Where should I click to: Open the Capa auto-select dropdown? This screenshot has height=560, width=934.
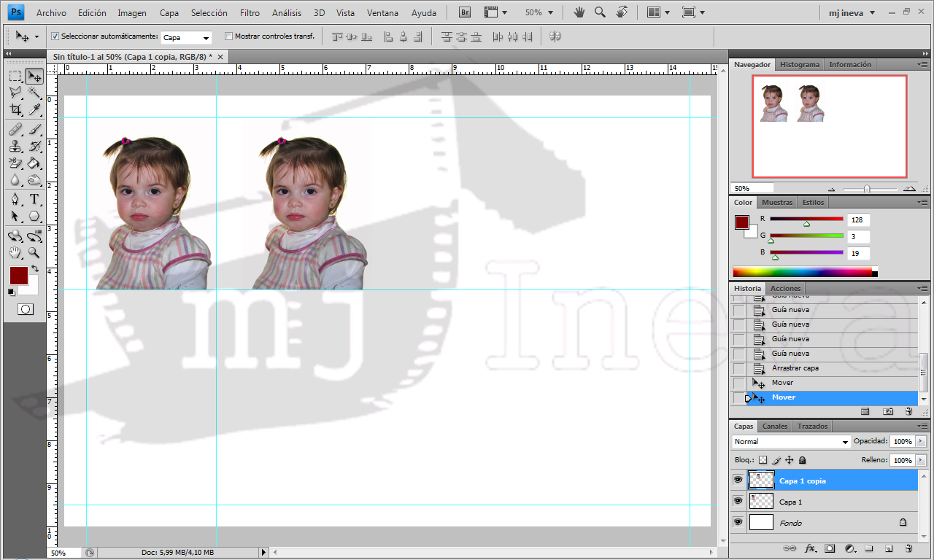(186, 37)
